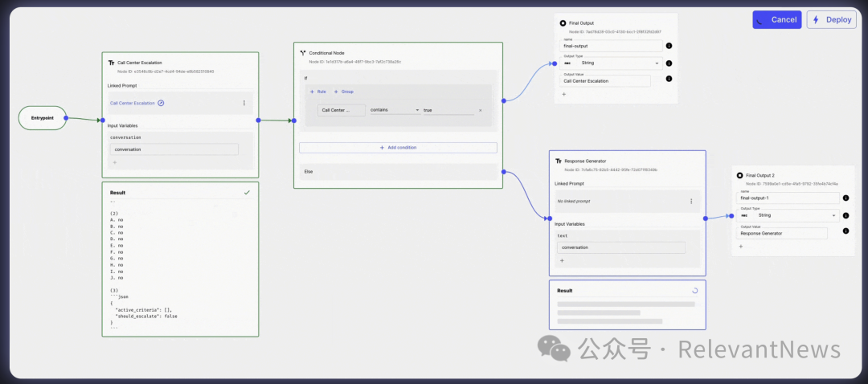Add input variable to Response Generator node

[x=562, y=260]
